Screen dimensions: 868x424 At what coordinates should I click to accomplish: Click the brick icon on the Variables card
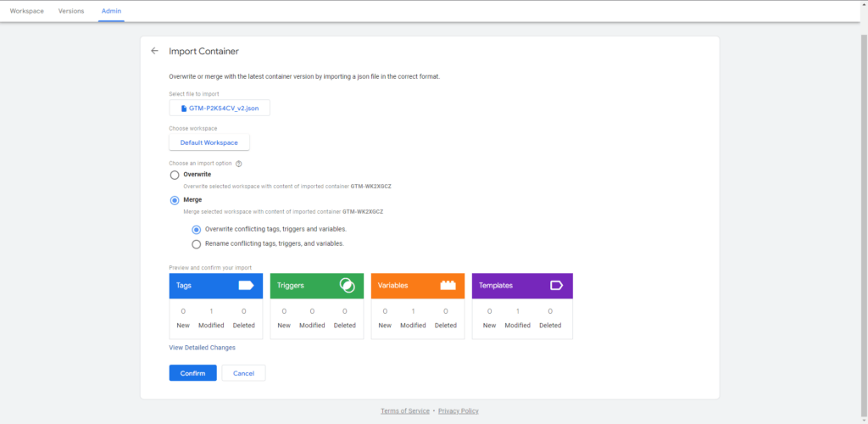point(448,286)
